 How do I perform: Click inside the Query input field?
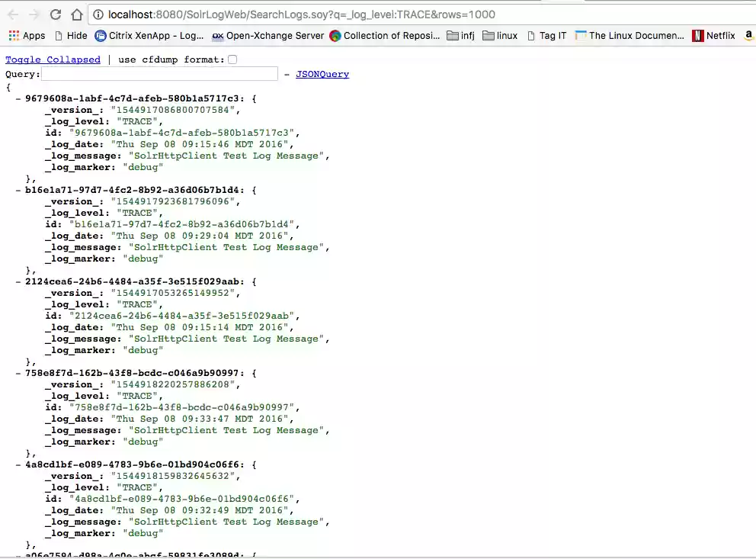click(160, 73)
